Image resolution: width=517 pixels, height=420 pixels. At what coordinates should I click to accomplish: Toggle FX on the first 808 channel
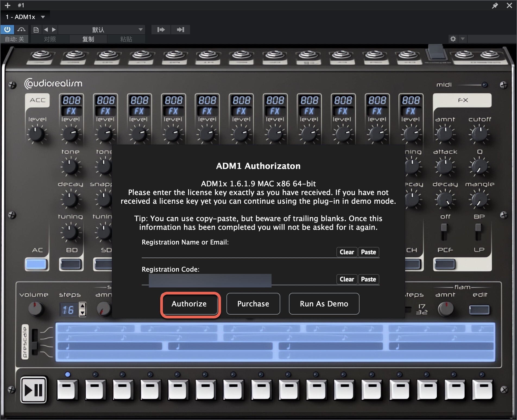pyautogui.click(x=71, y=111)
